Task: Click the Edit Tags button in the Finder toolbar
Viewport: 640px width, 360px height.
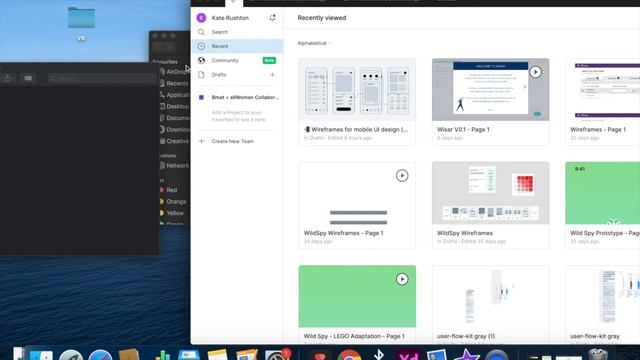Action: (x=28, y=78)
